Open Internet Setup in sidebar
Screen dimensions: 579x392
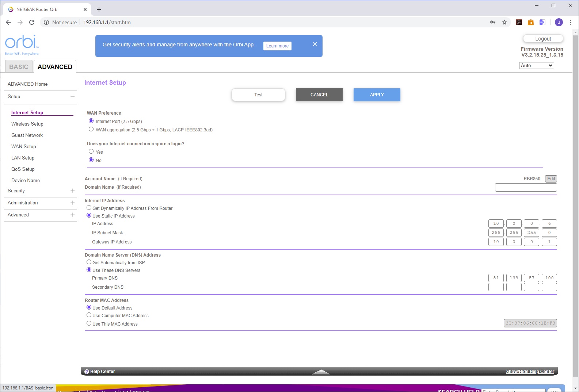27,112
